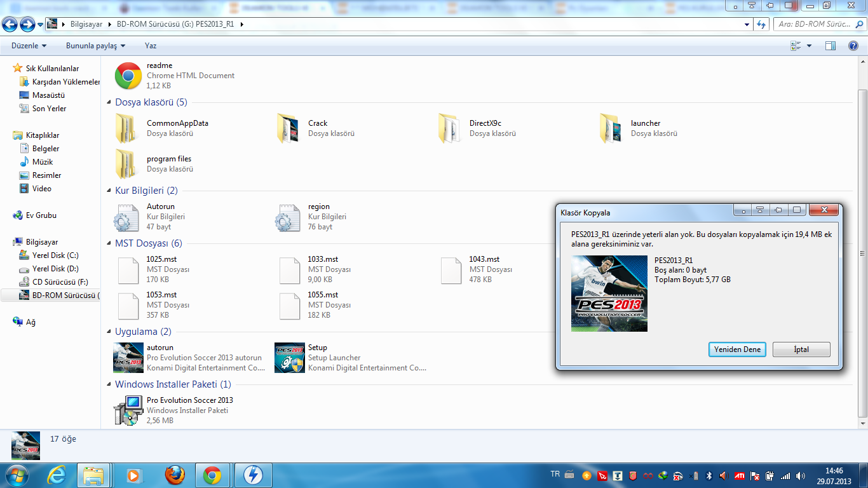Open the Bununla paylaş dropdown menu
Image resolution: width=868 pixels, height=488 pixels.
(95, 46)
